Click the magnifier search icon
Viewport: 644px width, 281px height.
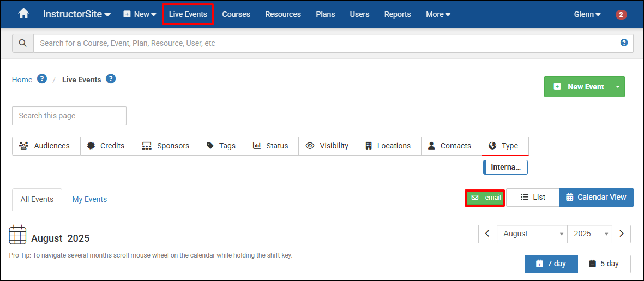pos(23,43)
